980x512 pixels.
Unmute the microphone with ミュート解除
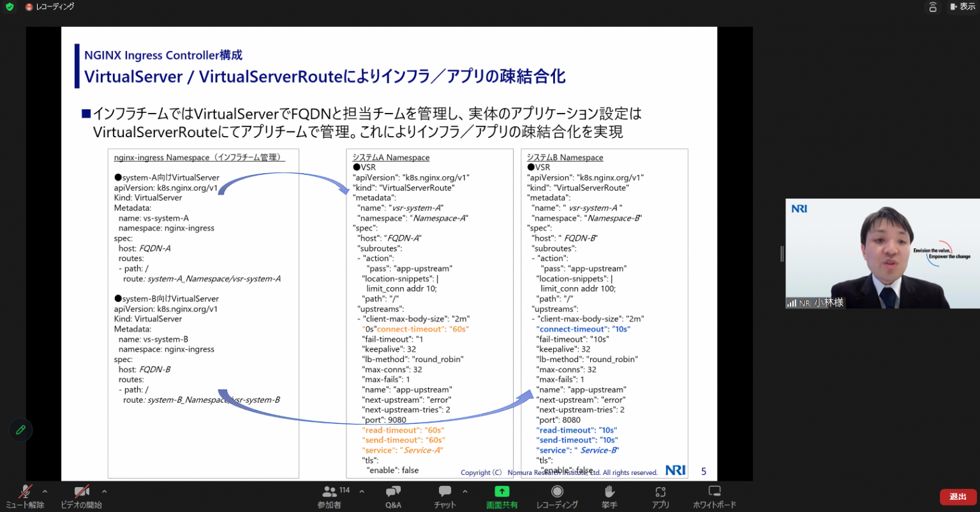point(25,497)
